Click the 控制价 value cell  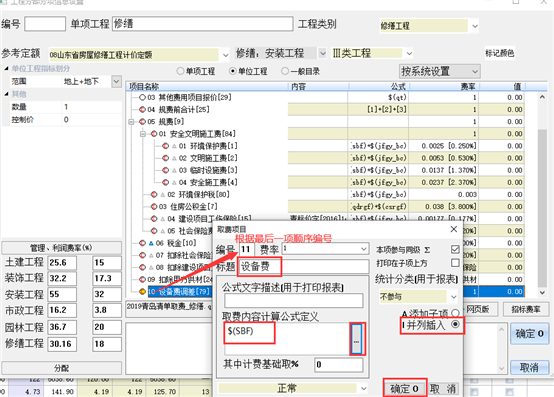tap(92, 120)
